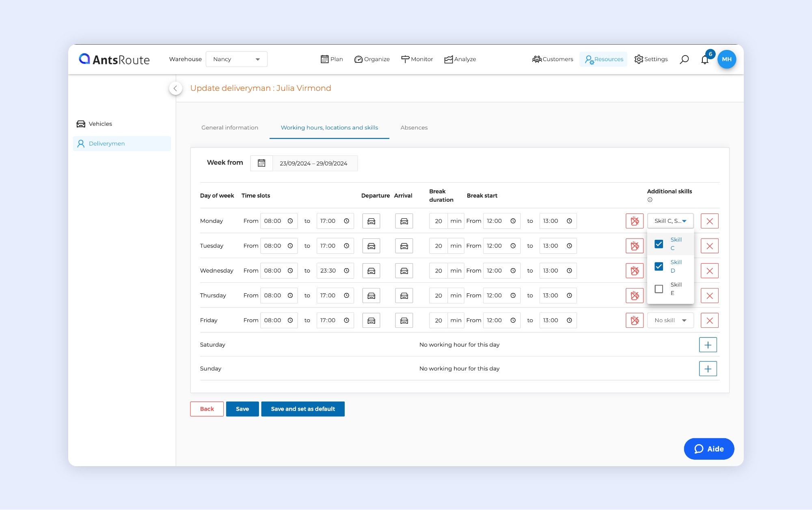Click the search magnifier icon
The image size is (812, 510).
(x=684, y=59)
